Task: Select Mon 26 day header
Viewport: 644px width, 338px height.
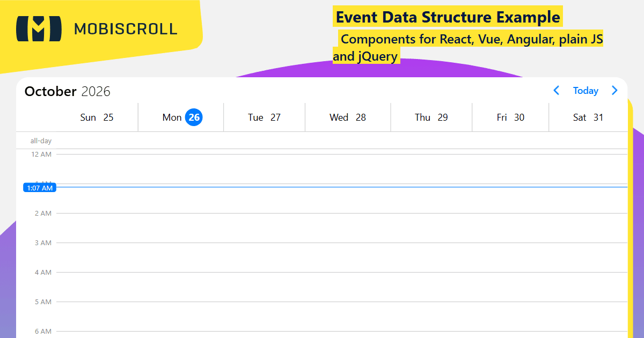Action: tap(181, 117)
